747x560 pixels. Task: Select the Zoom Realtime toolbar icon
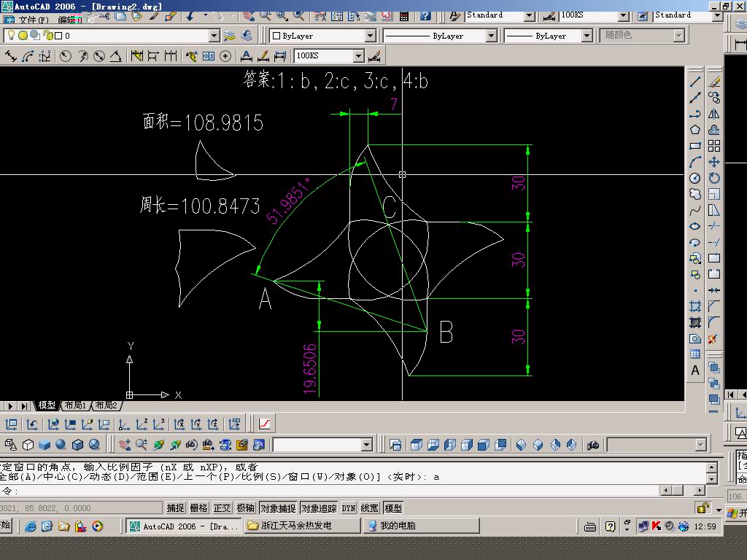(x=266, y=16)
